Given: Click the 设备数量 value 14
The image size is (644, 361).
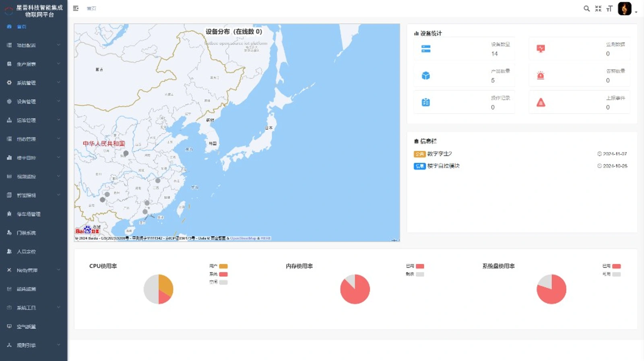Looking at the screenshot, I should [494, 53].
